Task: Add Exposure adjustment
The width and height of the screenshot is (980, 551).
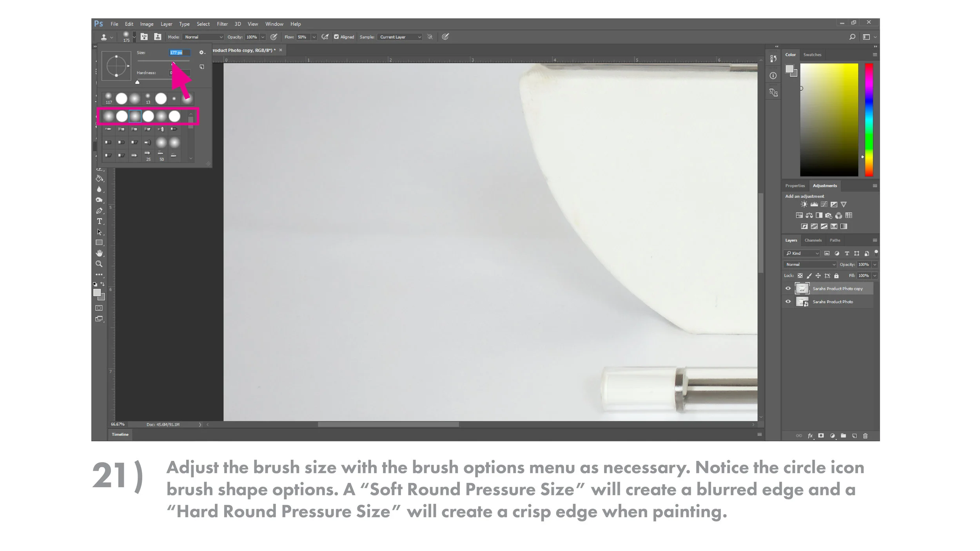Action: click(x=834, y=205)
